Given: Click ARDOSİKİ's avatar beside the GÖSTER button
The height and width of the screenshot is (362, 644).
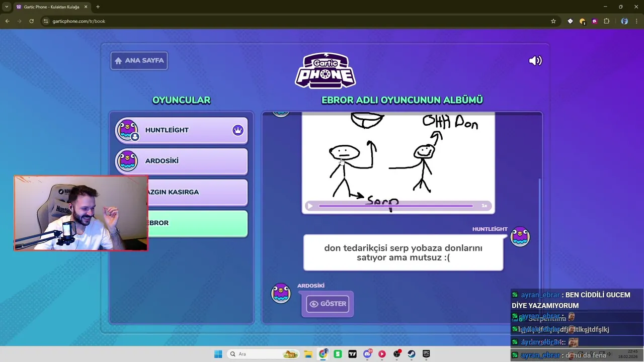Looking at the screenshot, I should 281,293.
